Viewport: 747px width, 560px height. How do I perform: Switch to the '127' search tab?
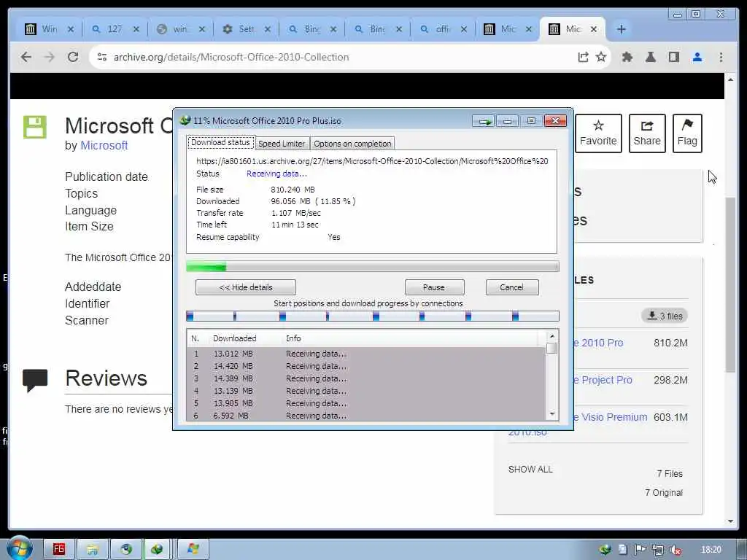click(x=115, y=29)
